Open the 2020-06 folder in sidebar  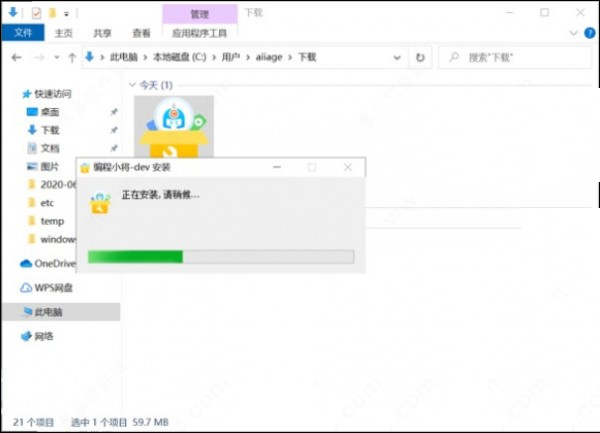[53, 184]
